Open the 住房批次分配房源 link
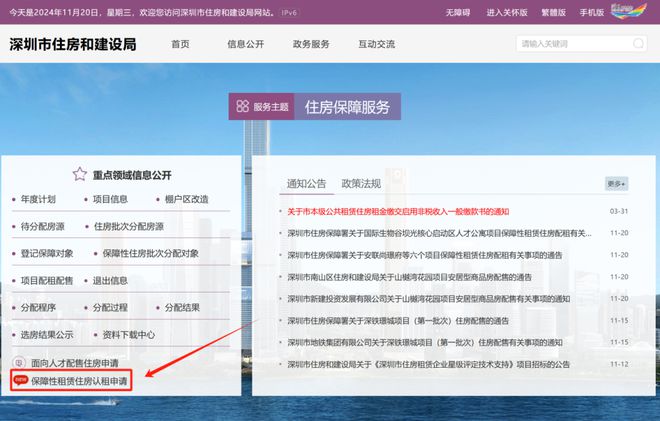The image size is (660, 421). pyautogui.click(x=128, y=226)
